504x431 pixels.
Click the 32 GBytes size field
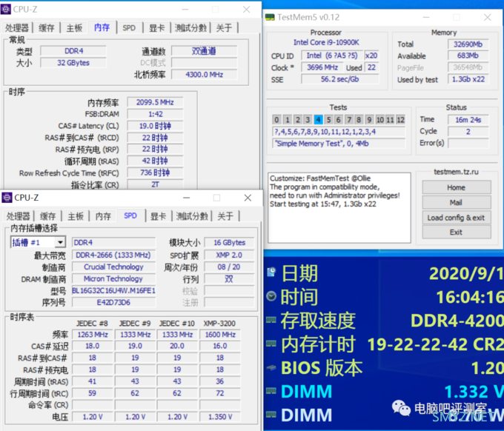(73, 63)
